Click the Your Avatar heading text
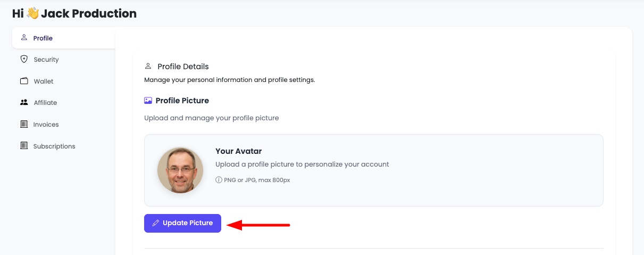The width and height of the screenshot is (644, 255). tap(238, 151)
